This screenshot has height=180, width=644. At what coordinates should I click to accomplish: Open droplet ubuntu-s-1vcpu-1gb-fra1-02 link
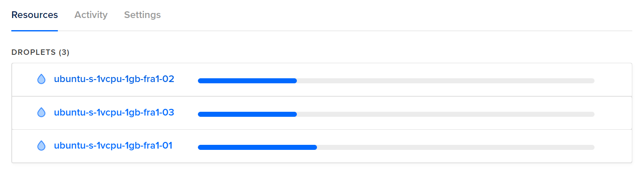114,79
